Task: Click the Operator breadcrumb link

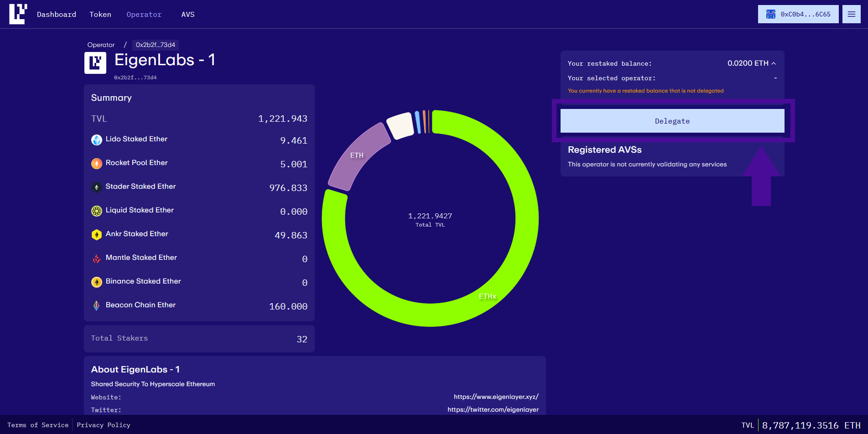Action: point(101,45)
